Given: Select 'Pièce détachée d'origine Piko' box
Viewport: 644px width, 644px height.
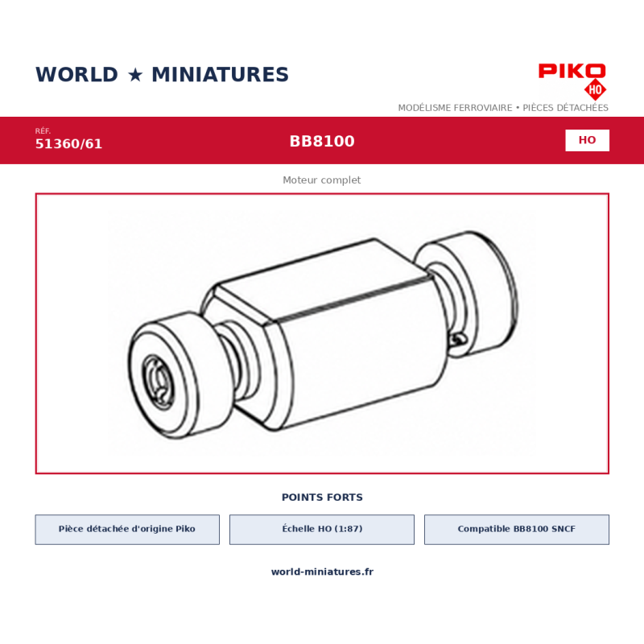Looking at the screenshot, I should pos(127,530).
